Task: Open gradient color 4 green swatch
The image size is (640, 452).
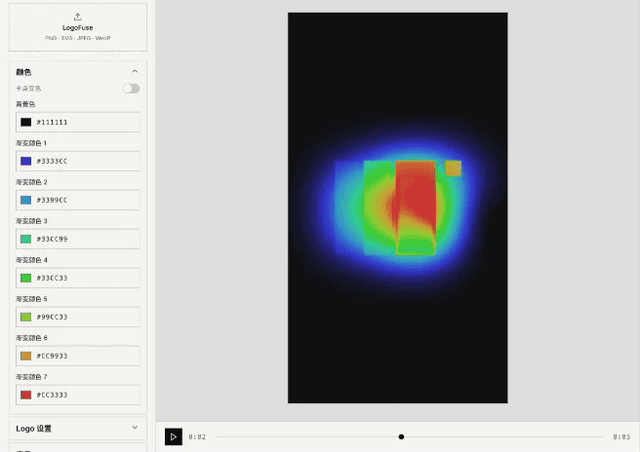Action: coord(26,278)
